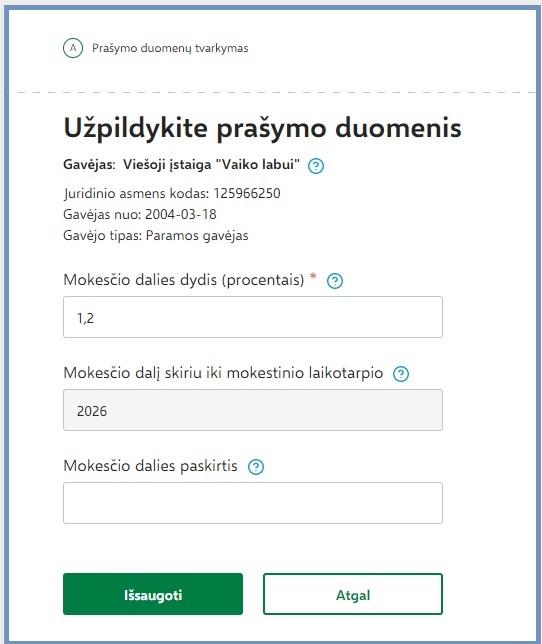Click the tax period field showing 2026
The image size is (542, 644).
[253, 410]
